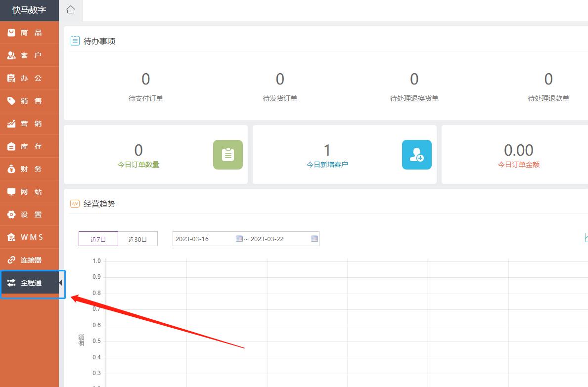Open the 待处理退款单 count

coord(548,79)
